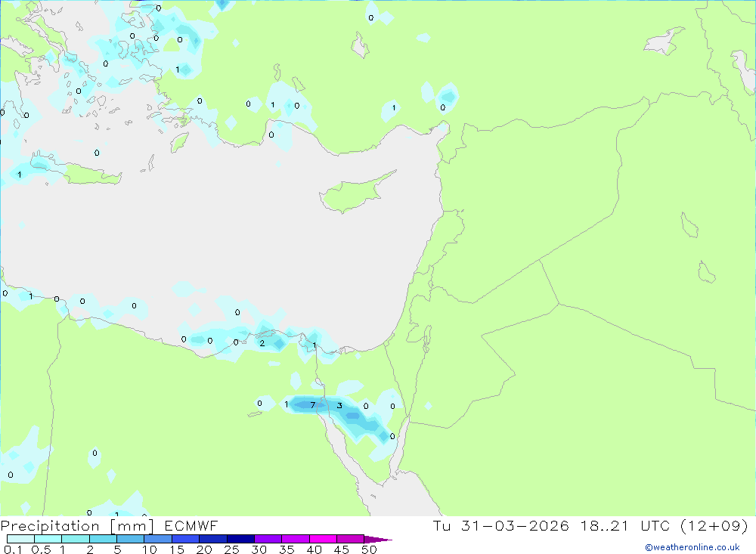Pick the 30–35 mm purple legend swatch
Viewport: 756px width, 554px height.
coord(268,539)
